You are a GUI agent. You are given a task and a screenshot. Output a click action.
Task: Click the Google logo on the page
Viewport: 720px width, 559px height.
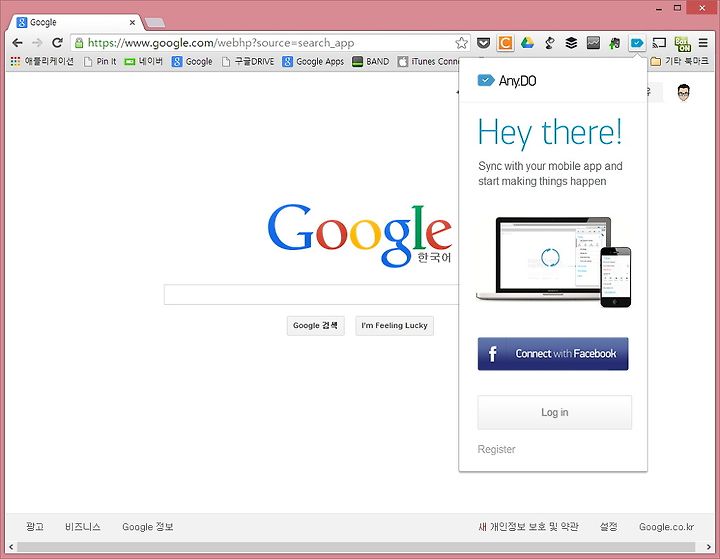point(360,235)
